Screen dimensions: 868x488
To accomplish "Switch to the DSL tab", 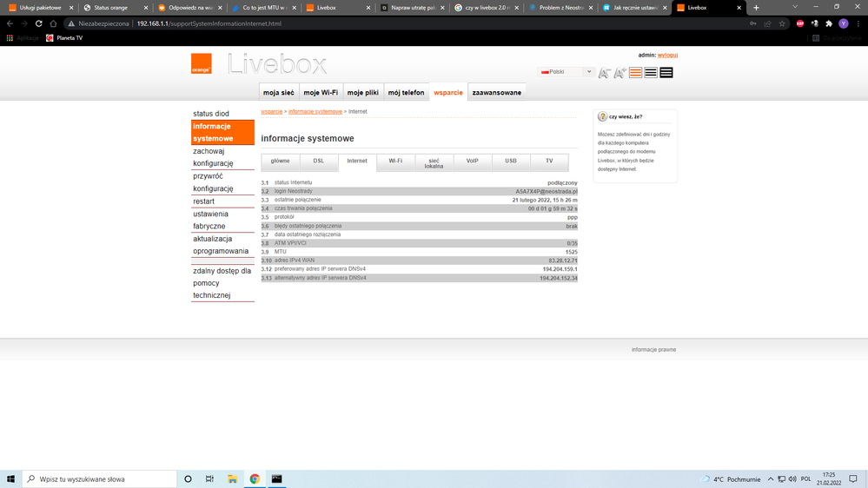I will [x=319, y=161].
